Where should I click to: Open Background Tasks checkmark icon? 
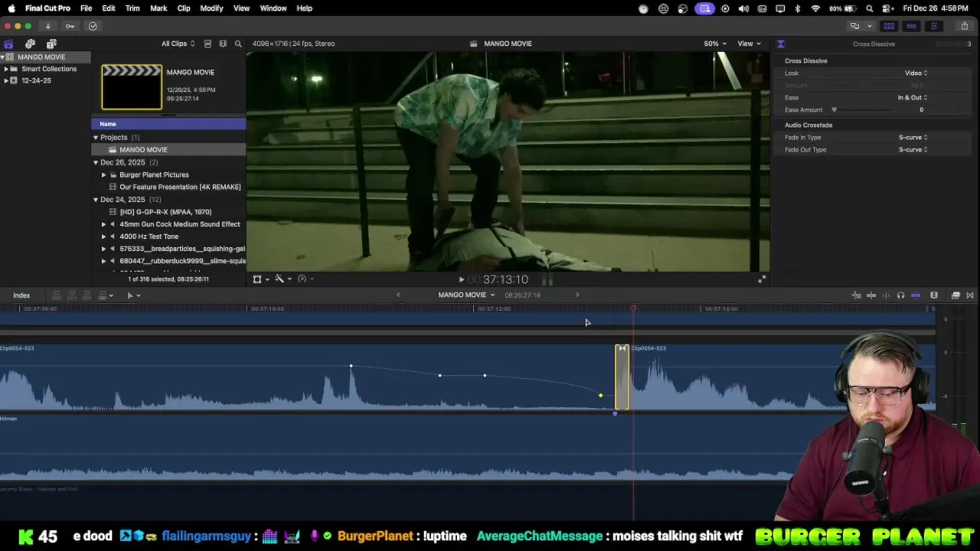pyautogui.click(x=93, y=26)
